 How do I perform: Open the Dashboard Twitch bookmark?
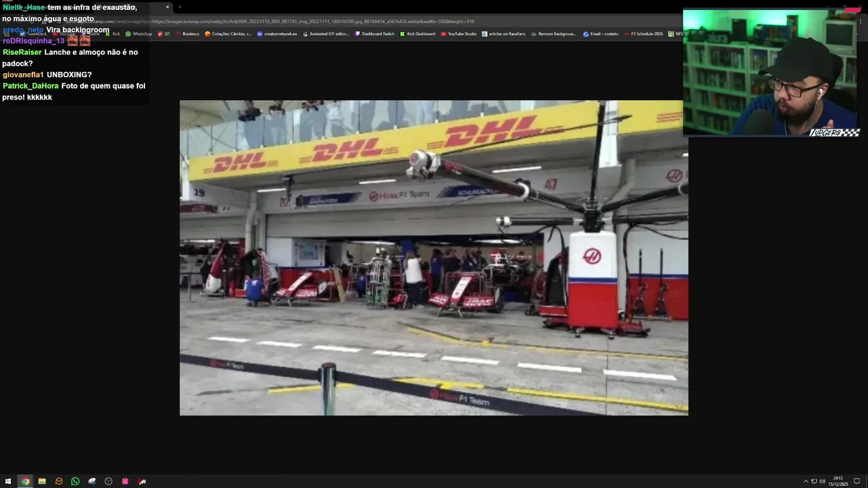pyautogui.click(x=374, y=33)
